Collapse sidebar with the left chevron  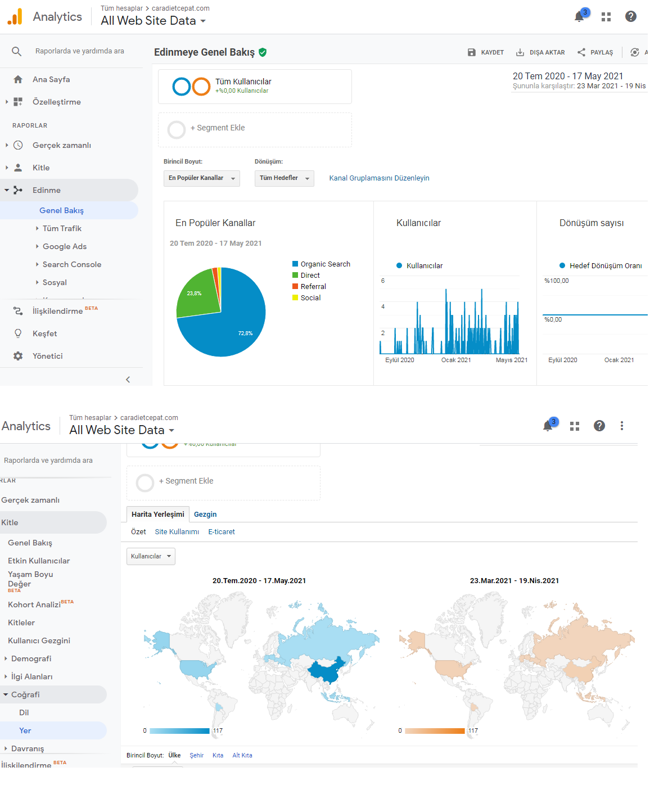(128, 380)
